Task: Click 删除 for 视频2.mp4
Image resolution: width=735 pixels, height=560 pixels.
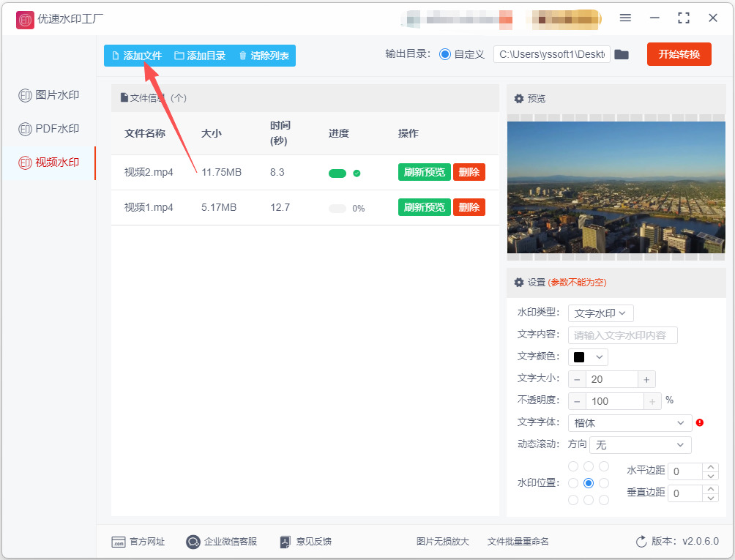Action: coord(469,172)
